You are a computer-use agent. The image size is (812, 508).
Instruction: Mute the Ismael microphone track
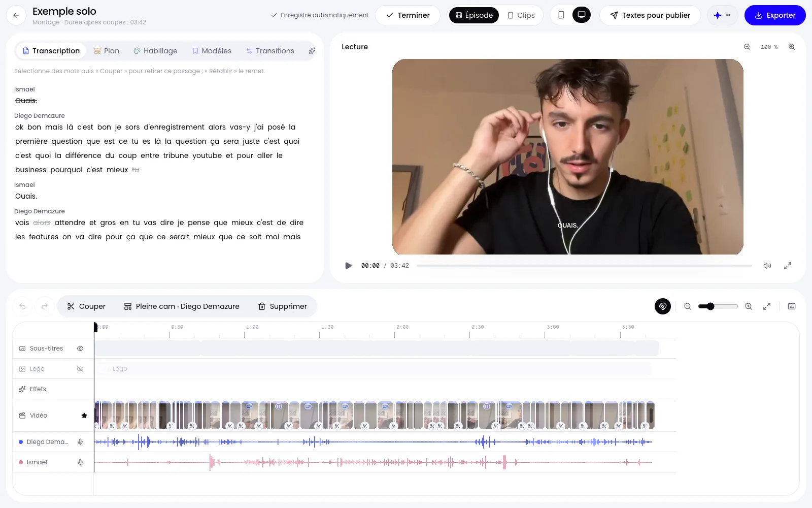(80, 462)
